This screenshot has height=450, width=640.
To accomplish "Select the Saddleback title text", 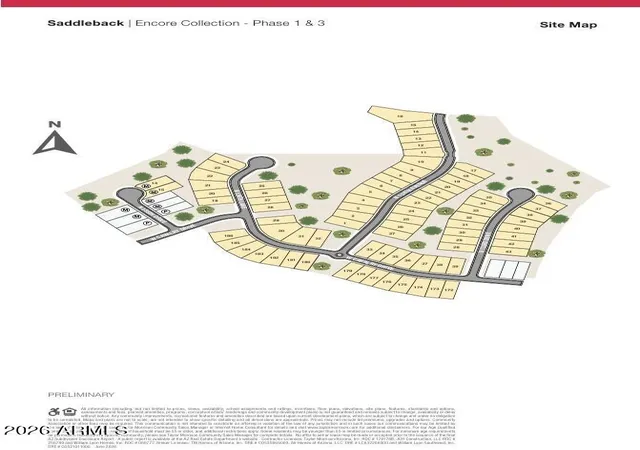I will pyautogui.click(x=86, y=23).
